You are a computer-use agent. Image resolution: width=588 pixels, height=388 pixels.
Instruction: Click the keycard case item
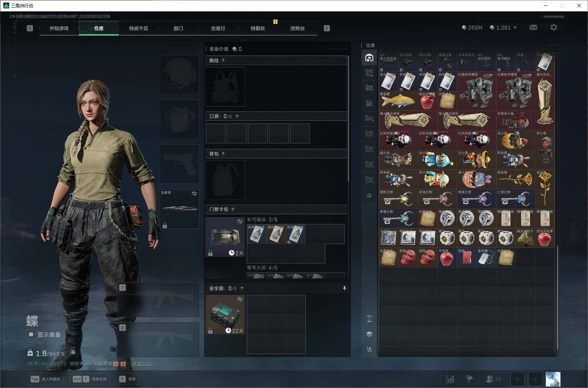pyautogui.click(x=225, y=237)
